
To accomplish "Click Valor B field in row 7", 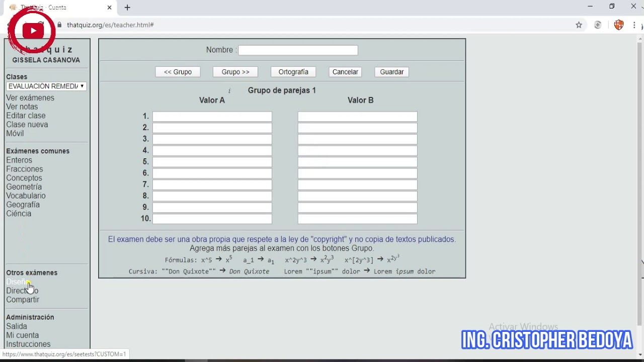I will tap(357, 185).
